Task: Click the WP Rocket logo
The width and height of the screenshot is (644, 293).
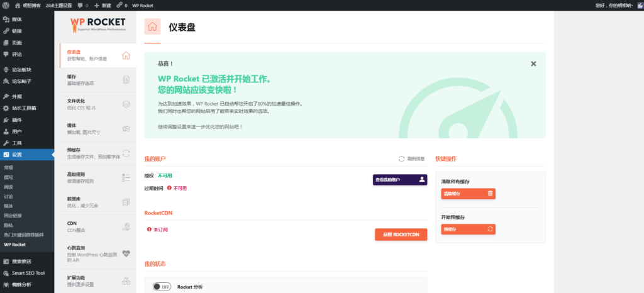Action: [97, 25]
